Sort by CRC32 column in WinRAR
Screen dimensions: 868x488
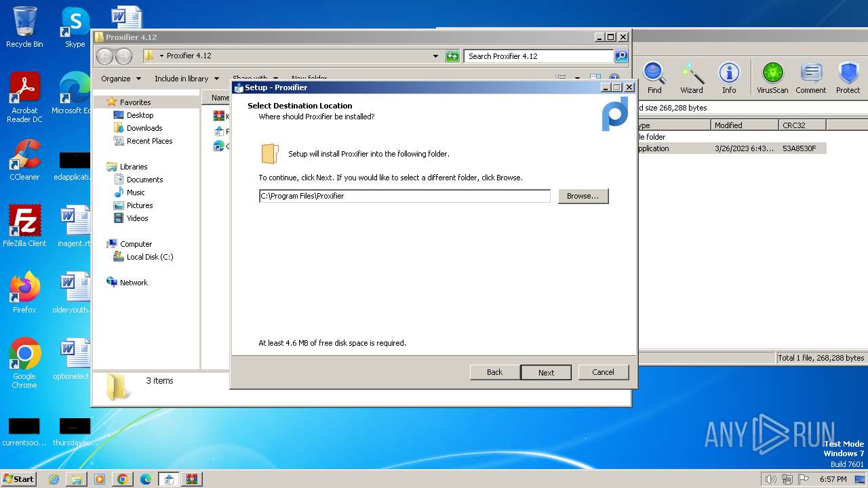tap(802, 125)
